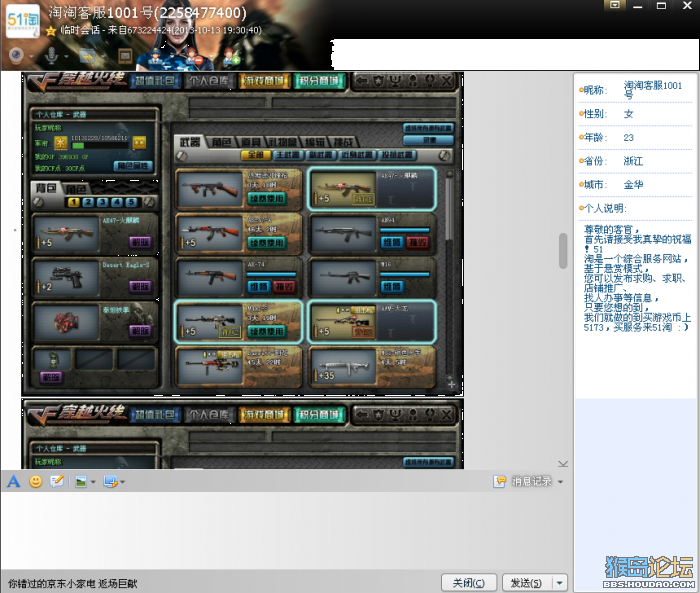Click 卸下 for Desert Eagle-S in backpack
Viewport: 700px width, 593px height.
coord(140,286)
